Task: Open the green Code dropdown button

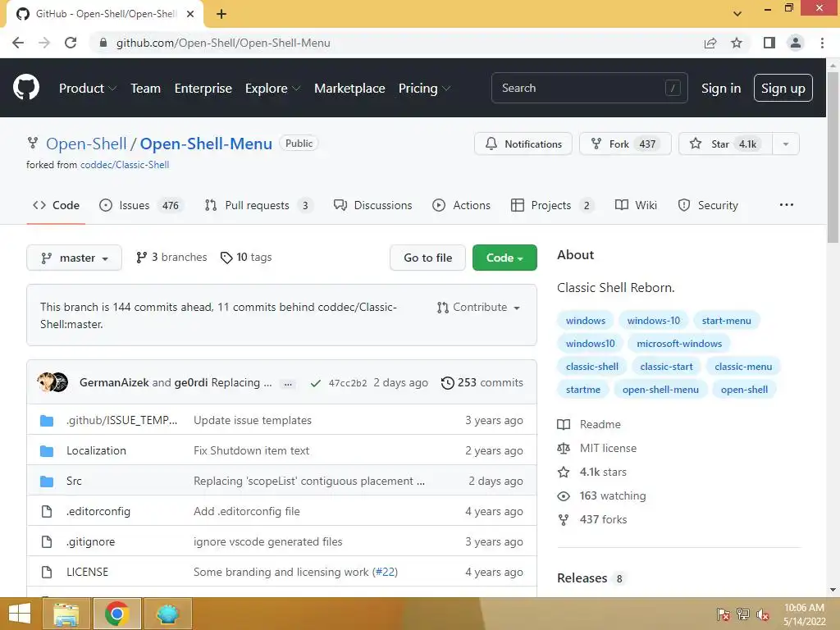Action: [x=504, y=258]
